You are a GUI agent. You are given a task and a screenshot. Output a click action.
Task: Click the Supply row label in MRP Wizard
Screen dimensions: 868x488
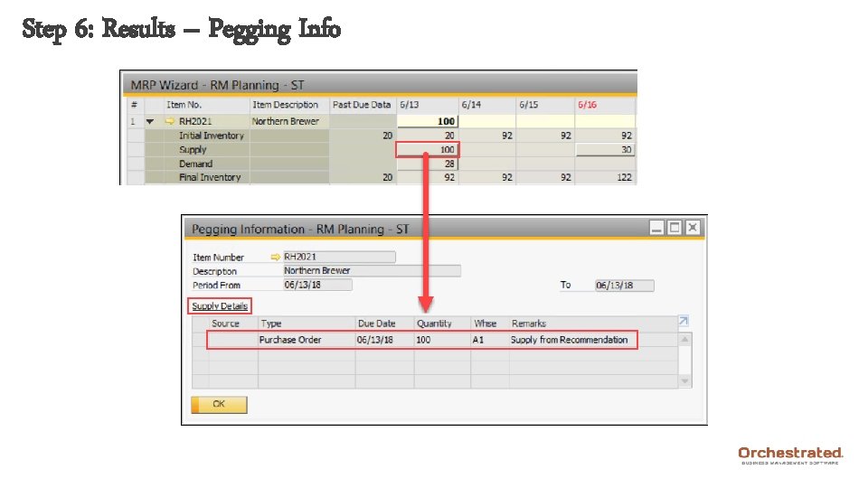pyautogui.click(x=193, y=149)
